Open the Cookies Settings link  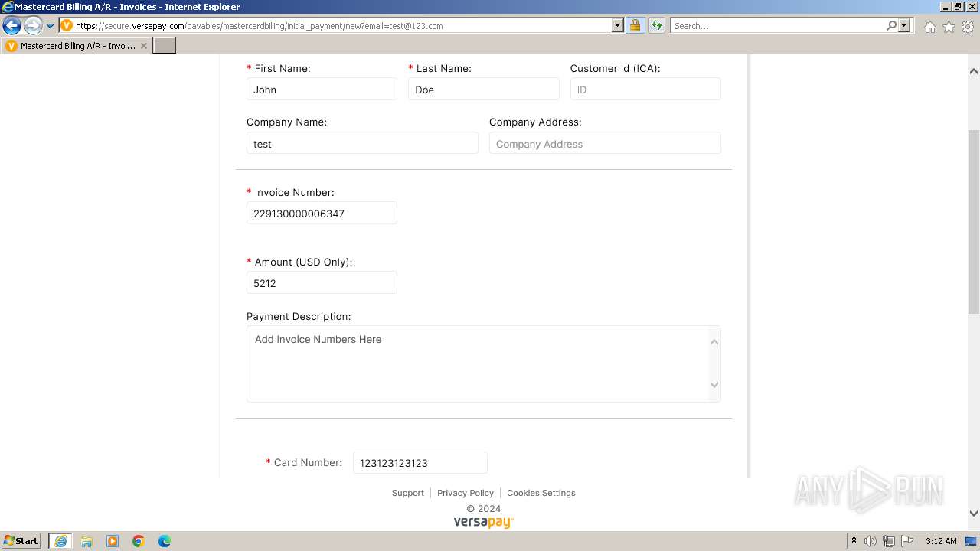point(541,493)
